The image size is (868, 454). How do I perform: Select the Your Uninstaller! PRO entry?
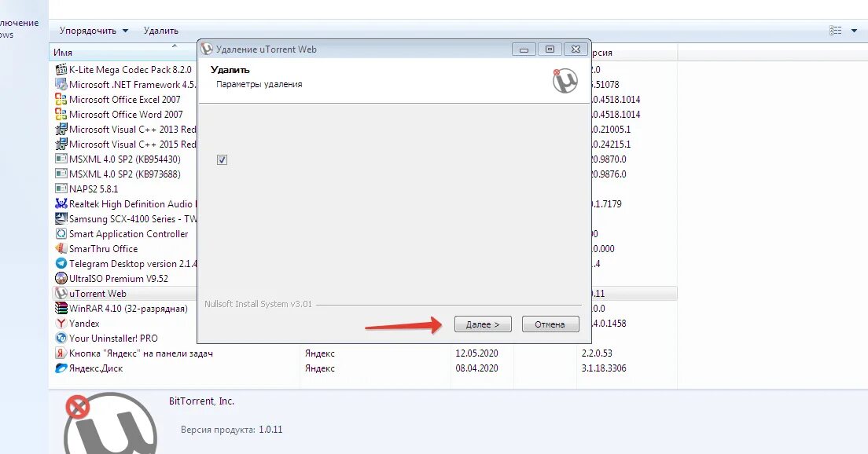(x=113, y=339)
